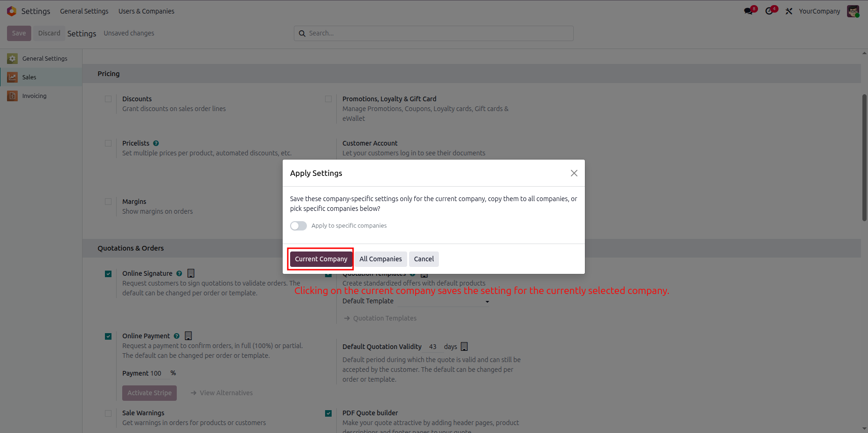Image resolution: width=868 pixels, height=433 pixels.
Task: Check the Discounts checkbox
Action: pyautogui.click(x=108, y=99)
